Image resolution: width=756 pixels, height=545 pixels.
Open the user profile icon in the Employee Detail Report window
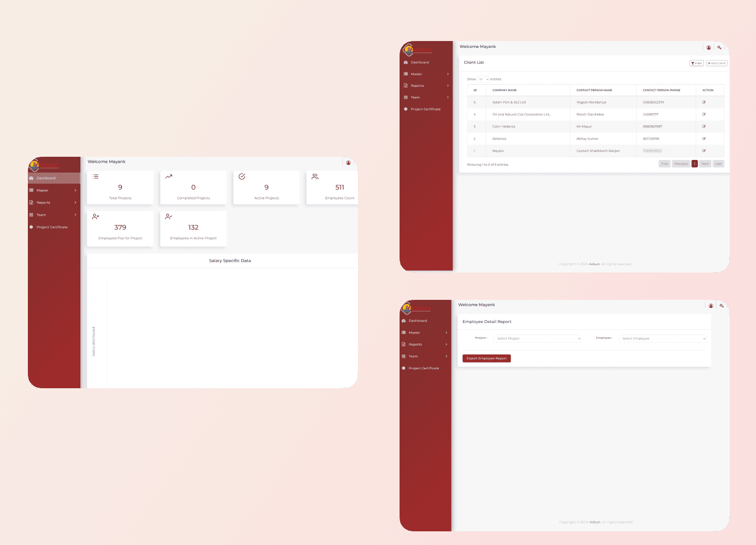pos(711,306)
